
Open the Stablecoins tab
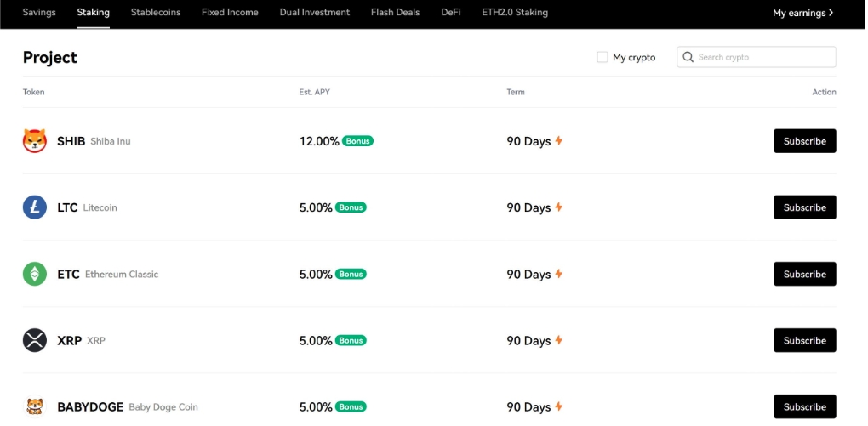pyautogui.click(x=156, y=12)
